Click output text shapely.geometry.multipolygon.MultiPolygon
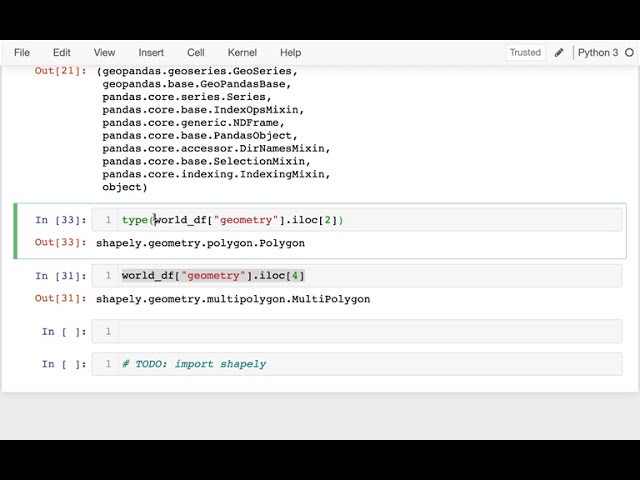640x480 pixels. coord(233,299)
